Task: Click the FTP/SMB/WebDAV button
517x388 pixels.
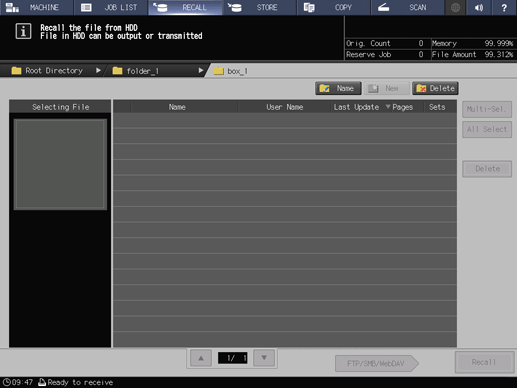Action: pyautogui.click(x=376, y=364)
